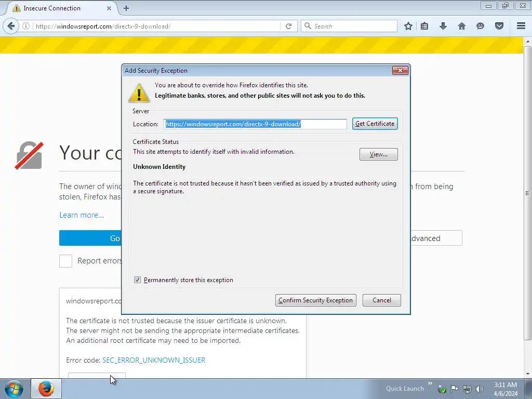Reload the page with the refresh icon
This screenshot has height=399, width=532.
click(289, 26)
